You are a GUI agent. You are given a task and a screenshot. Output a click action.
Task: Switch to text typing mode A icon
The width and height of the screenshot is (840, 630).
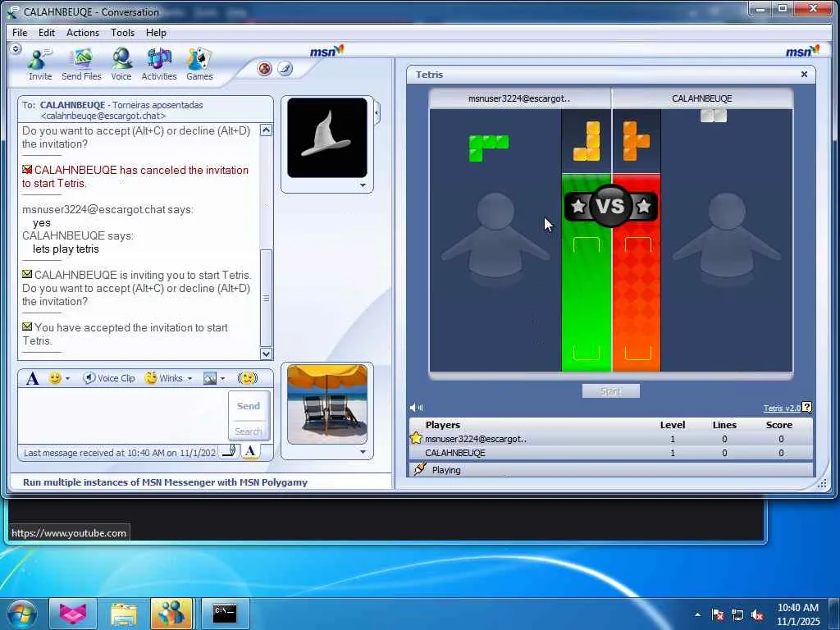[x=249, y=451]
